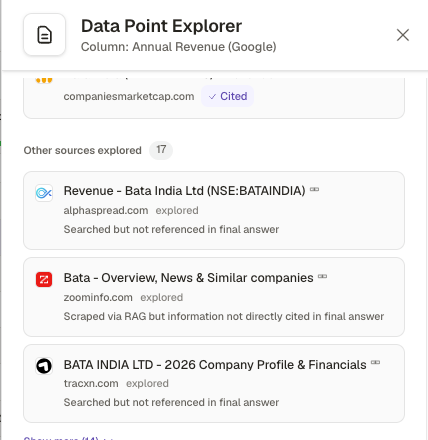Open Revenue - Bata India Ltd (NSE:BATAINDIA) source

(x=184, y=191)
